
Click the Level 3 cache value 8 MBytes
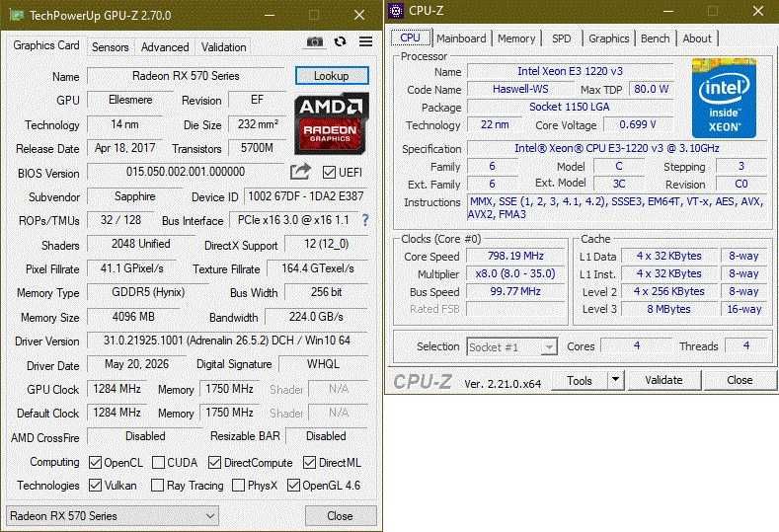668,309
